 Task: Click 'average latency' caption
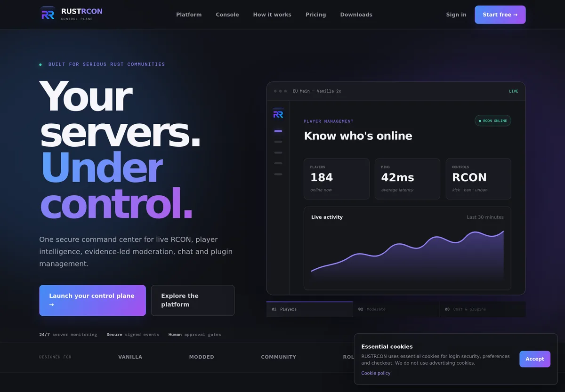click(x=397, y=190)
